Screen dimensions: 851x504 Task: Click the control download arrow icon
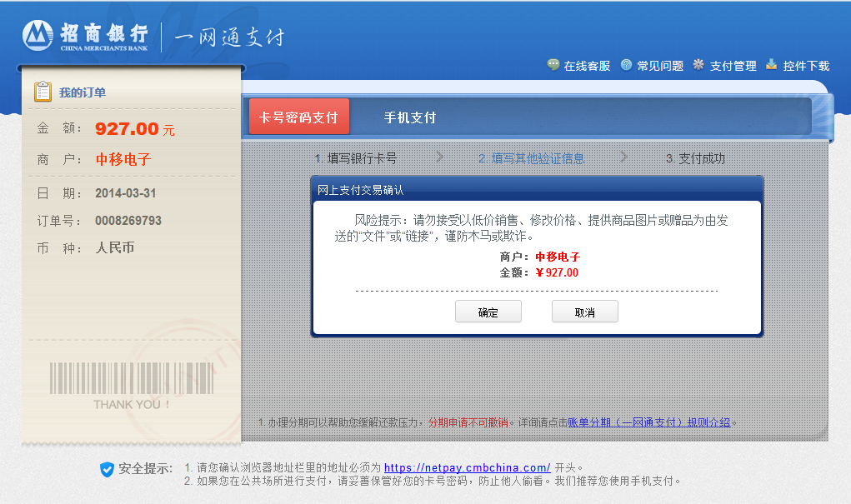(771, 65)
